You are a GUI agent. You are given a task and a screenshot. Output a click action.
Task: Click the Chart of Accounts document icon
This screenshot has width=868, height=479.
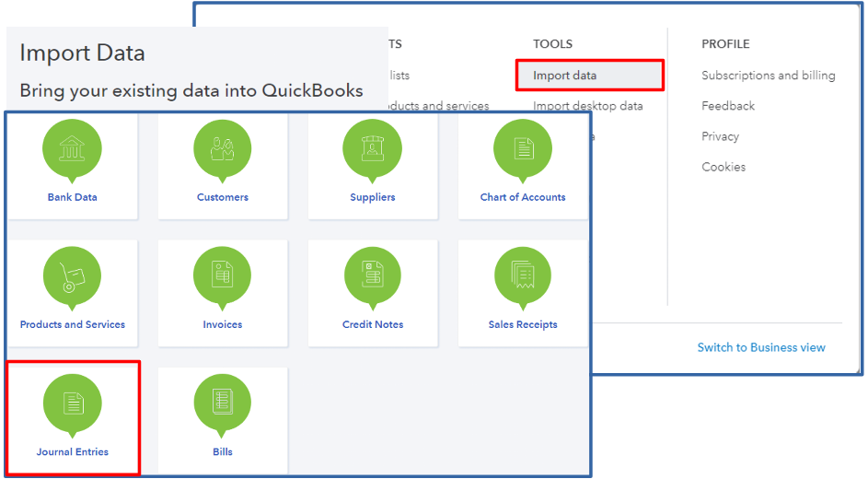tap(523, 148)
